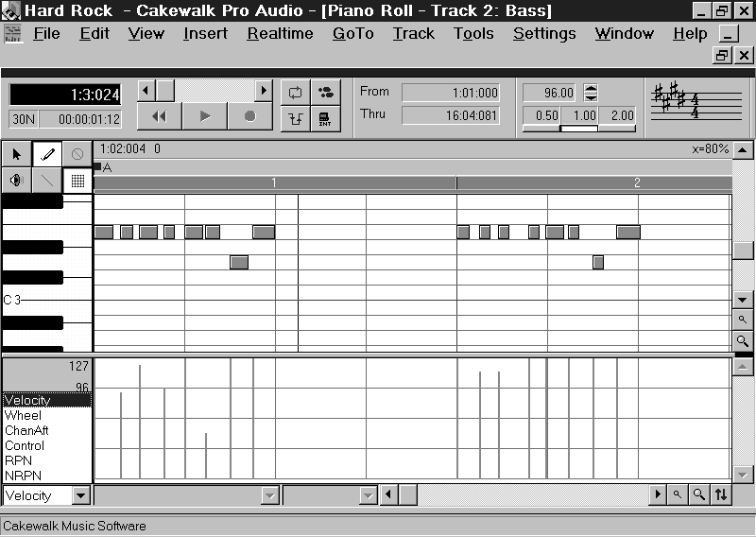This screenshot has height=537, width=756.
Task: Select the 0.50 tempo ratio
Action: [x=541, y=115]
